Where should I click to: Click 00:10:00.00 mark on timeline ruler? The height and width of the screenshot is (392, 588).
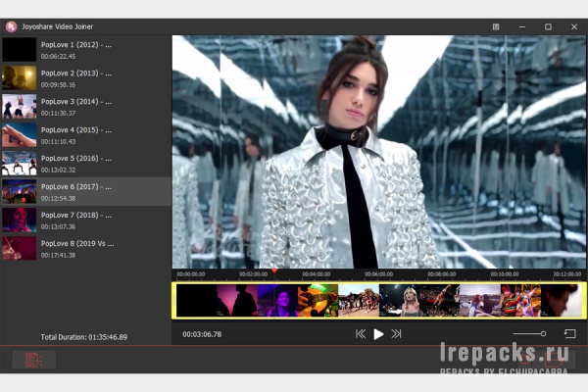click(x=505, y=274)
